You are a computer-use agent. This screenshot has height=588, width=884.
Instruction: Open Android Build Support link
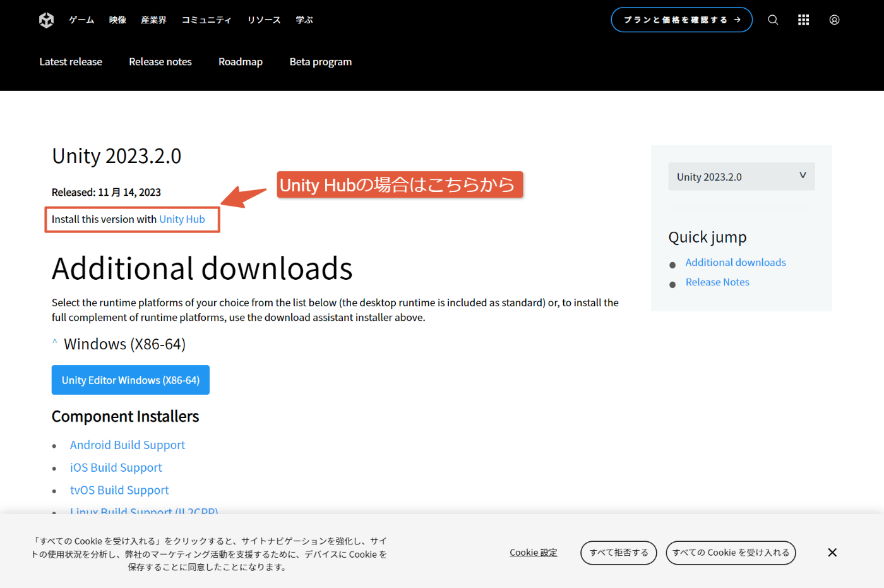point(128,445)
